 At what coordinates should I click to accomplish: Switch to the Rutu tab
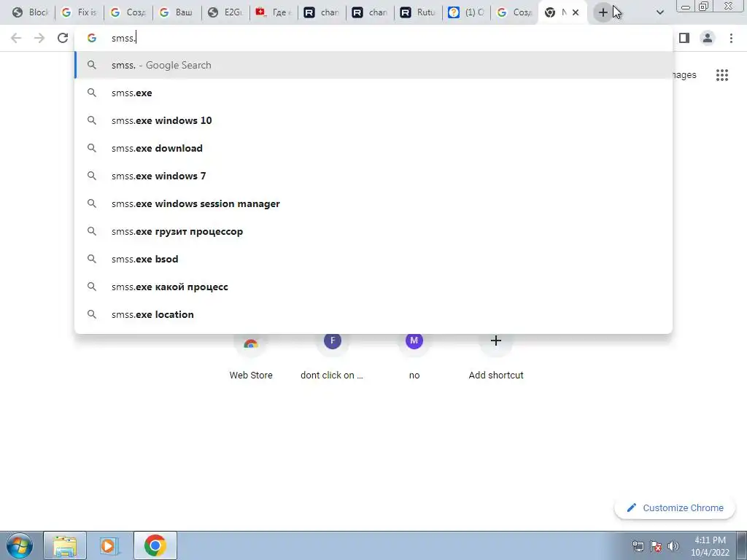[x=418, y=12]
